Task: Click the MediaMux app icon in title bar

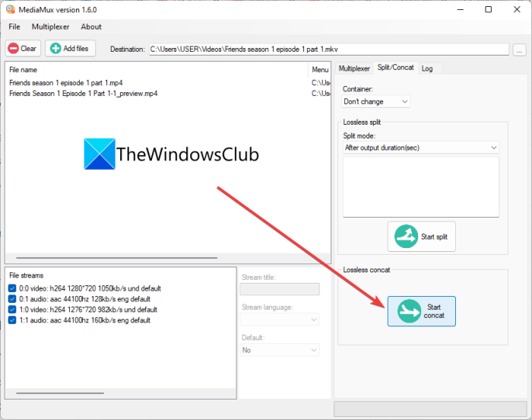Action: 10,9
